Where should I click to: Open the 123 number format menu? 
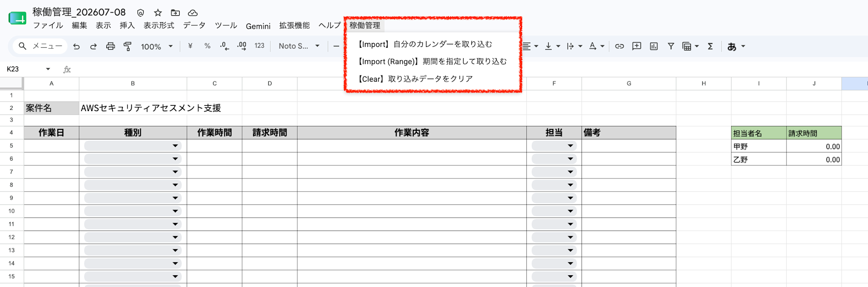click(260, 46)
